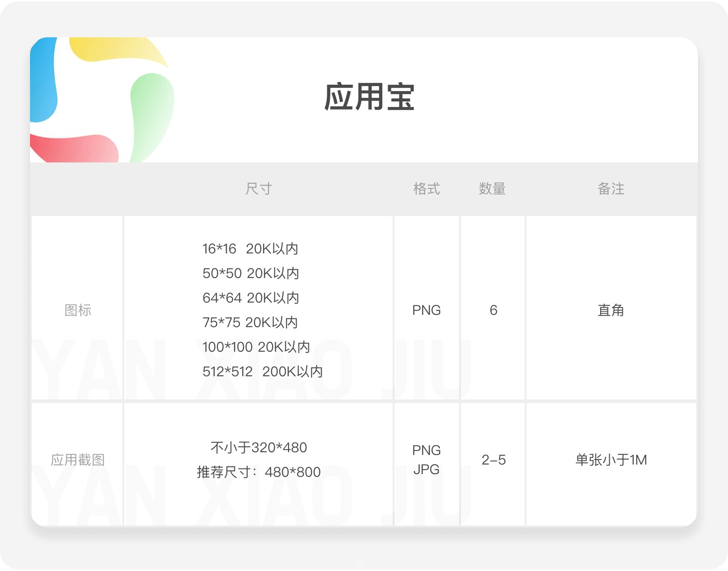Click the 不小于320*480 text
This screenshot has width=728, height=571.
(258, 448)
